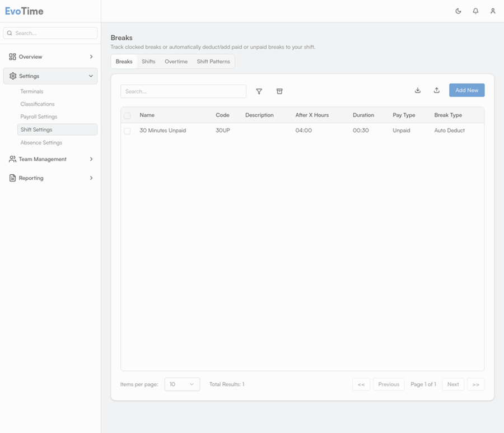Screen dimensions: 504x433
Task: Click the archive box icon
Action: (279, 91)
